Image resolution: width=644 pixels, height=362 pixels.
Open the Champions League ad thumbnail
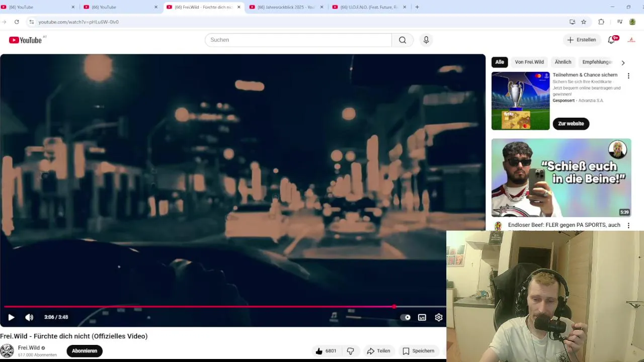(521, 101)
